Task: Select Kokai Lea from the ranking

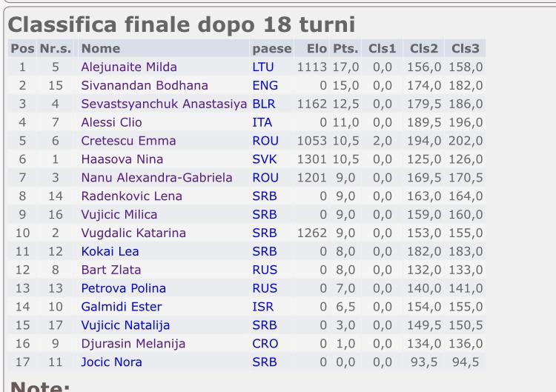Action: click(x=110, y=252)
